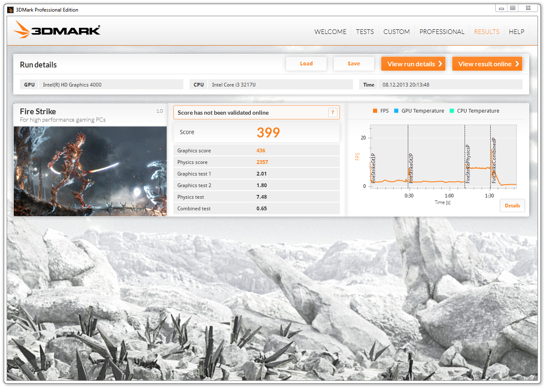The width and height of the screenshot is (545, 392).
Task: Click the green CPU Temperature legend marker
Action: [x=452, y=111]
